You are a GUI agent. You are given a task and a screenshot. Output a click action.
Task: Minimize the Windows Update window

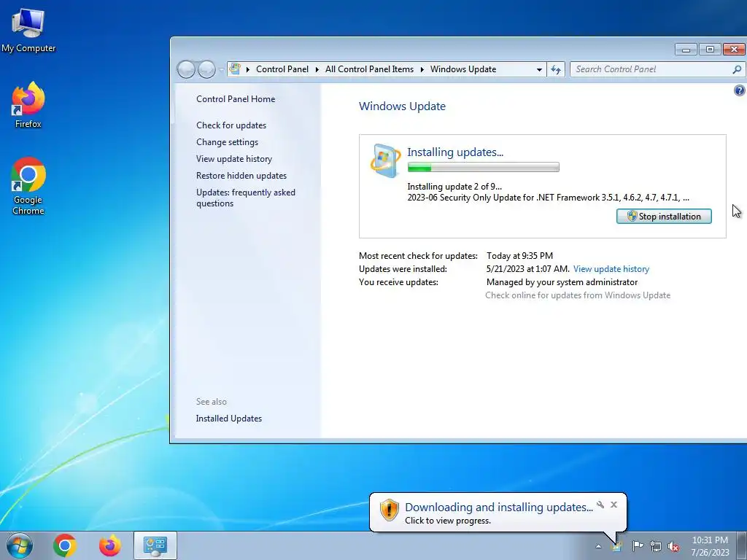tap(686, 50)
